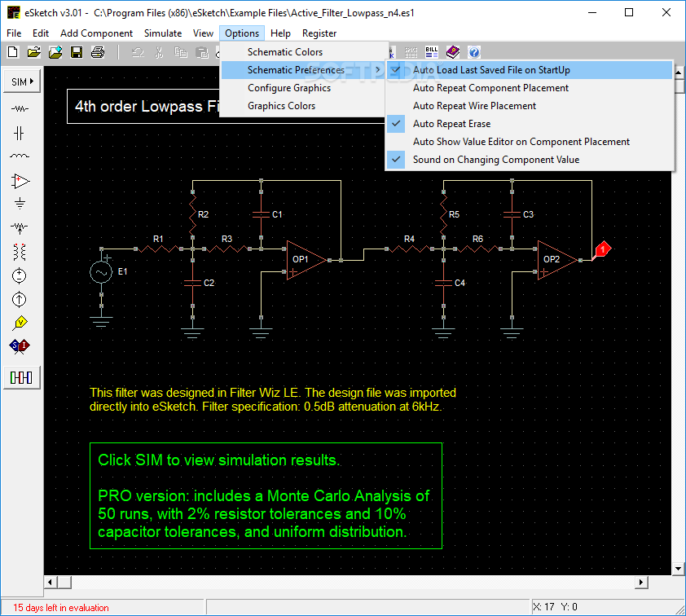Select op-amp OP1 in schematic
The width and height of the screenshot is (686, 616).
[306, 260]
